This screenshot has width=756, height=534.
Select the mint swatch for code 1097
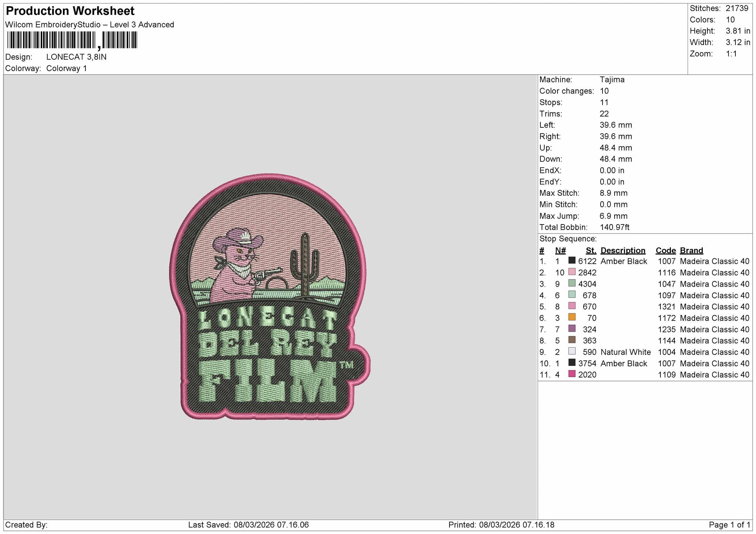[572, 294]
